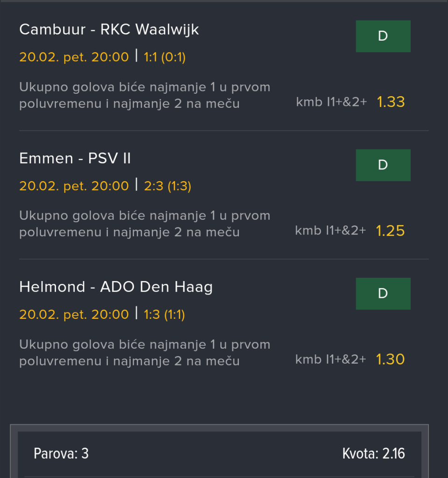Screen dimensions: 448x478
Task: Click the Cambuur match date and time
Action: 74,57
